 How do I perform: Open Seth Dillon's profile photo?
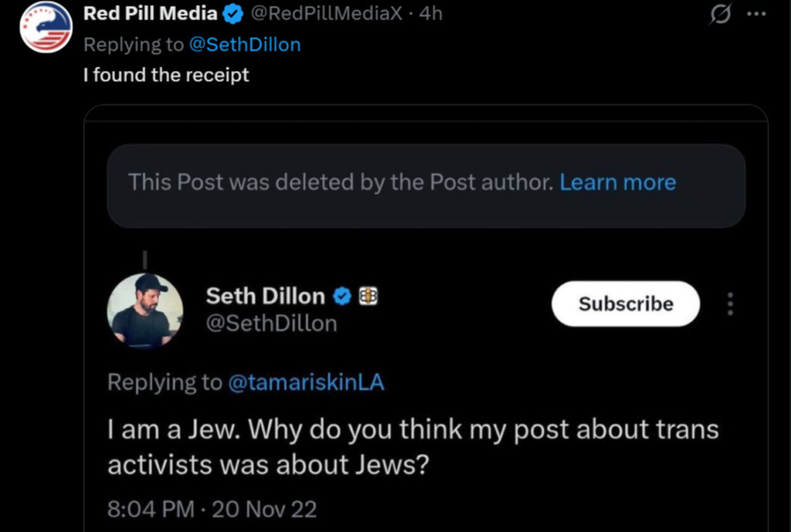tap(144, 311)
